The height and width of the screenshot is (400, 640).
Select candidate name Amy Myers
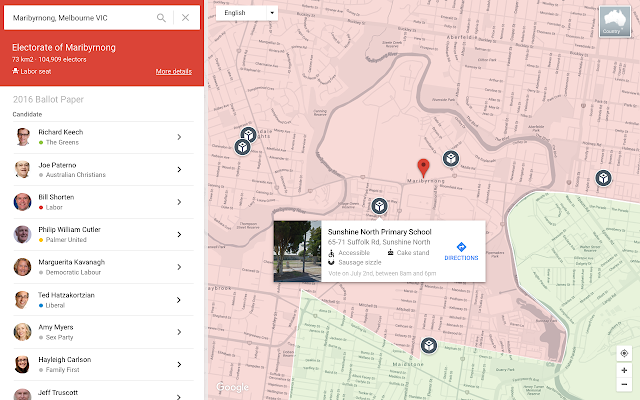point(56,327)
